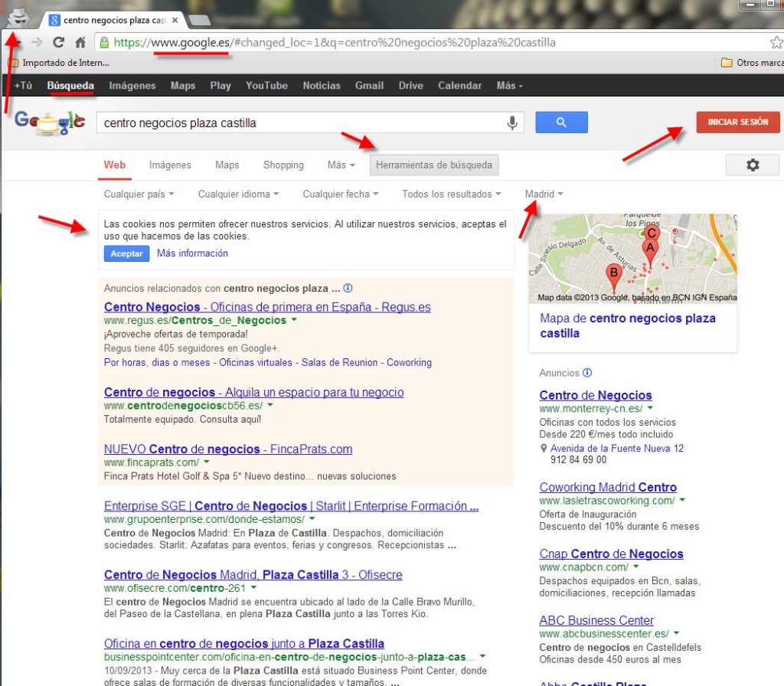Open Más información cookies link
784x686 pixels.
pyautogui.click(x=192, y=253)
